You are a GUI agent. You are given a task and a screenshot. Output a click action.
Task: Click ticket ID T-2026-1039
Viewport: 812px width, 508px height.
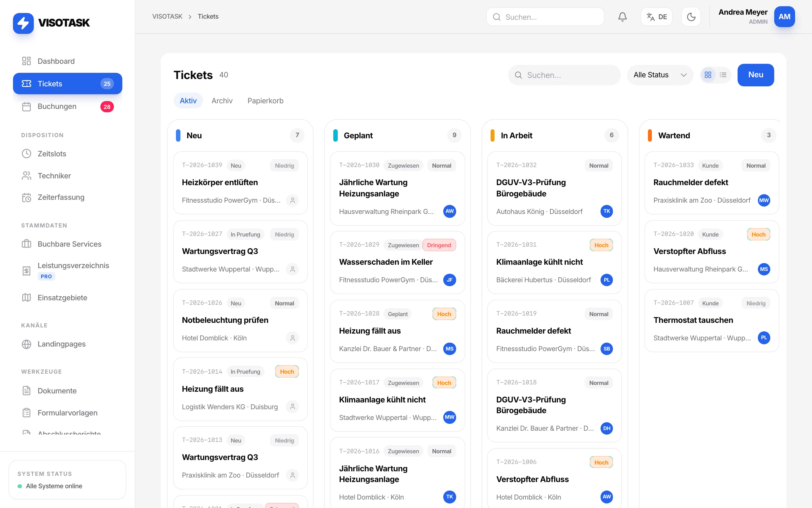[x=202, y=165]
